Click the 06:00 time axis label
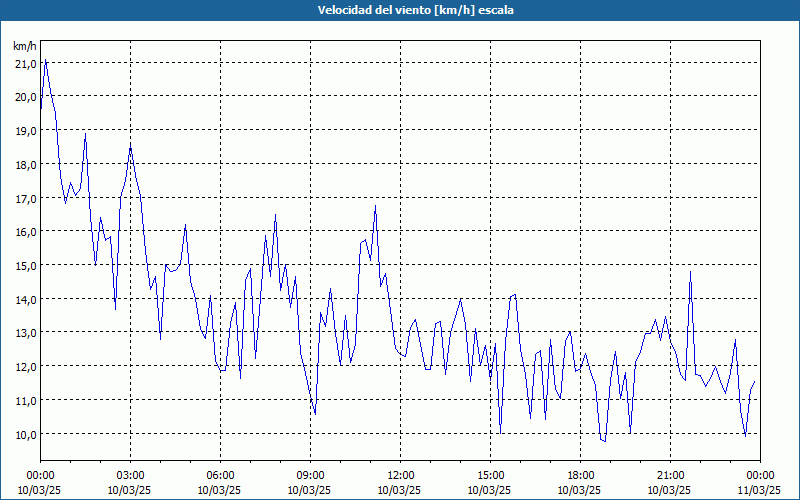 point(220,476)
